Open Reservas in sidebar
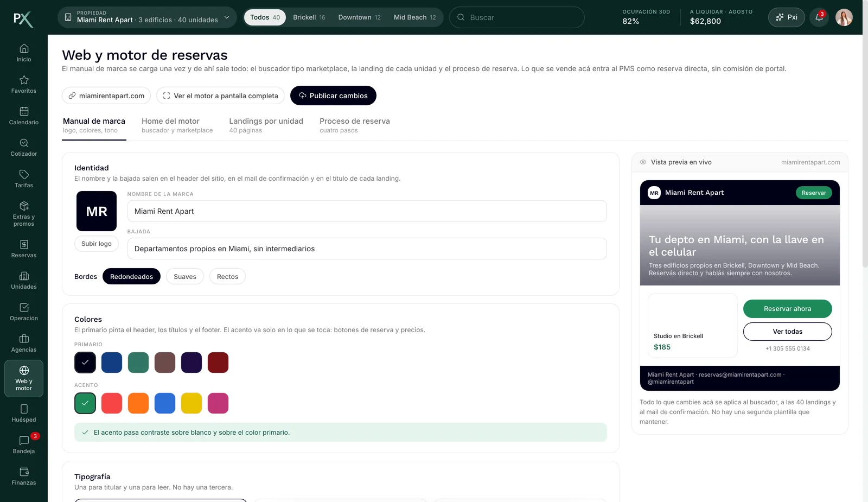This screenshot has width=868, height=502. point(24,249)
